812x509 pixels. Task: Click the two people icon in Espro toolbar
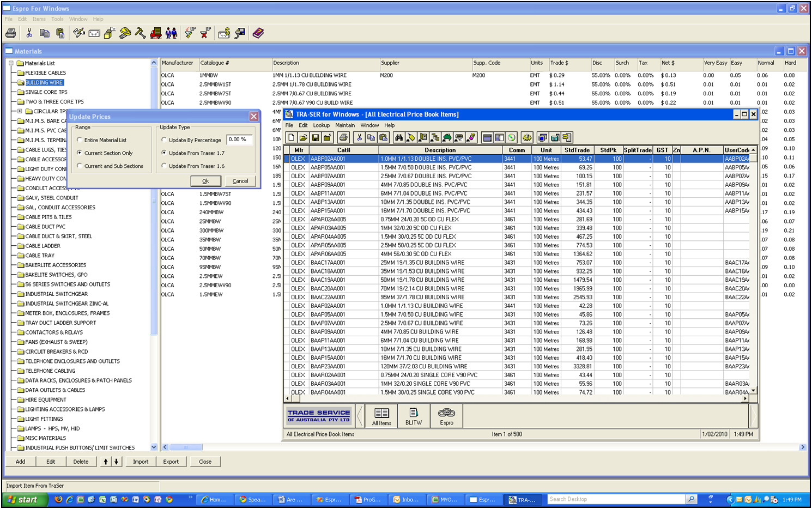[171, 33]
